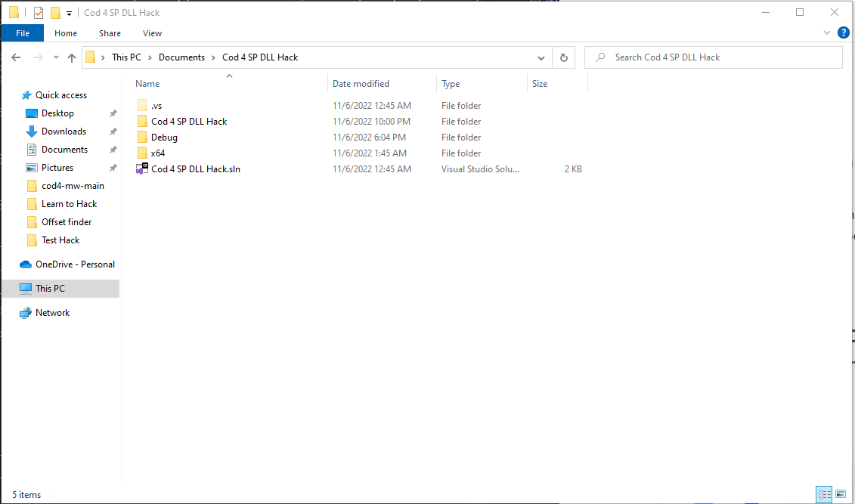
Task: Click Cod 4 SP DLL Hack breadcrumb segment
Action: (x=260, y=57)
